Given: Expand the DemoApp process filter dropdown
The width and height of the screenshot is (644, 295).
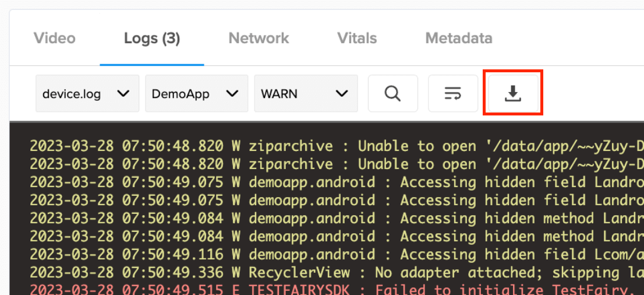Looking at the screenshot, I should tap(196, 93).
